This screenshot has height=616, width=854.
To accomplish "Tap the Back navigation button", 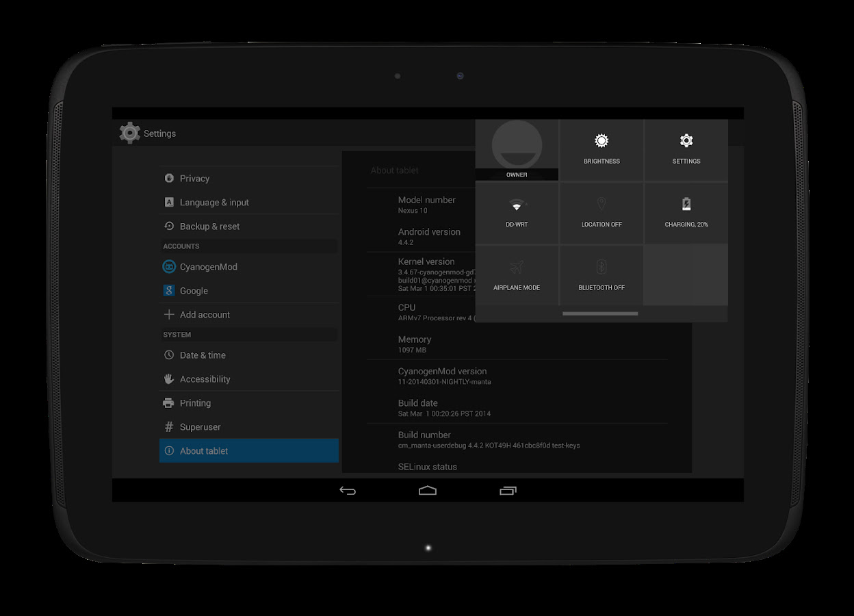I will (348, 490).
